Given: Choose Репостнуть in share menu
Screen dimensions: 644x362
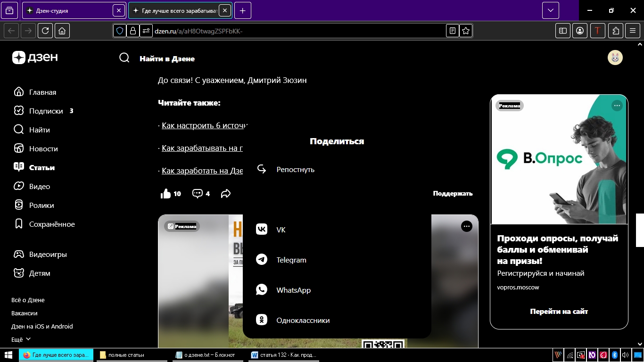Looking at the screenshot, I should (337, 169).
